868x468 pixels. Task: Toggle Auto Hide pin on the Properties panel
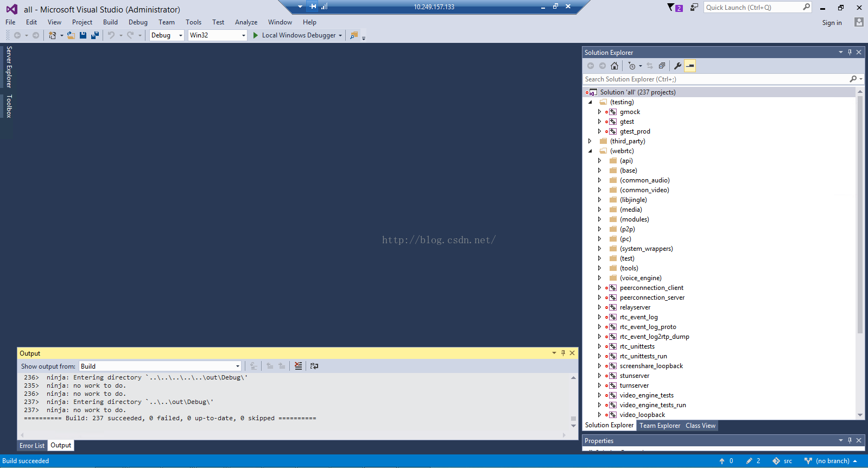coord(850,440)
